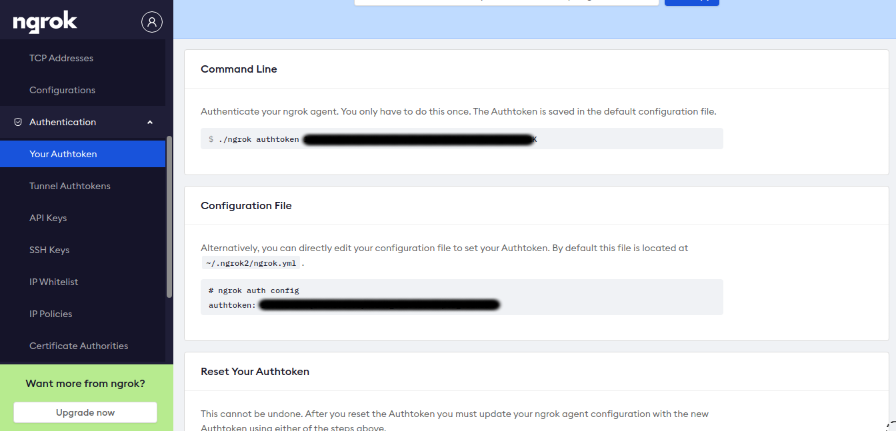Open API Keys page
Viewport: 896px width, 431px height.
(x=48, y=218)
